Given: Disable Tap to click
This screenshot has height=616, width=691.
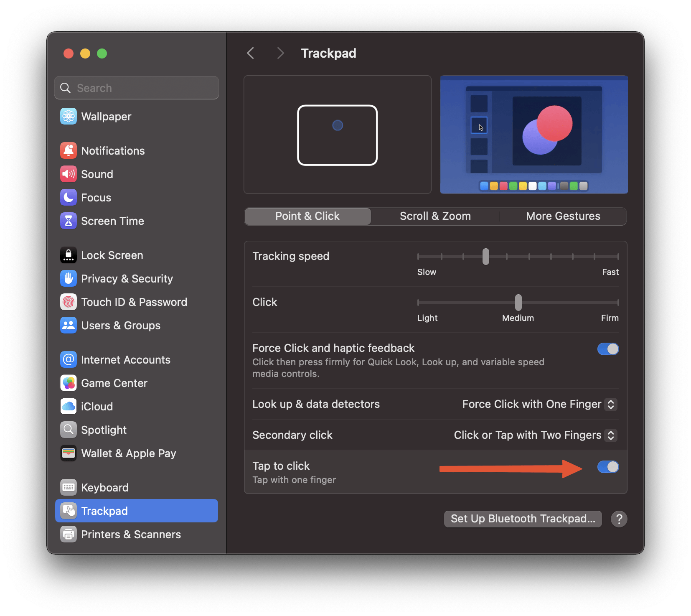Looking at the screenshot, I should [608, 467].
